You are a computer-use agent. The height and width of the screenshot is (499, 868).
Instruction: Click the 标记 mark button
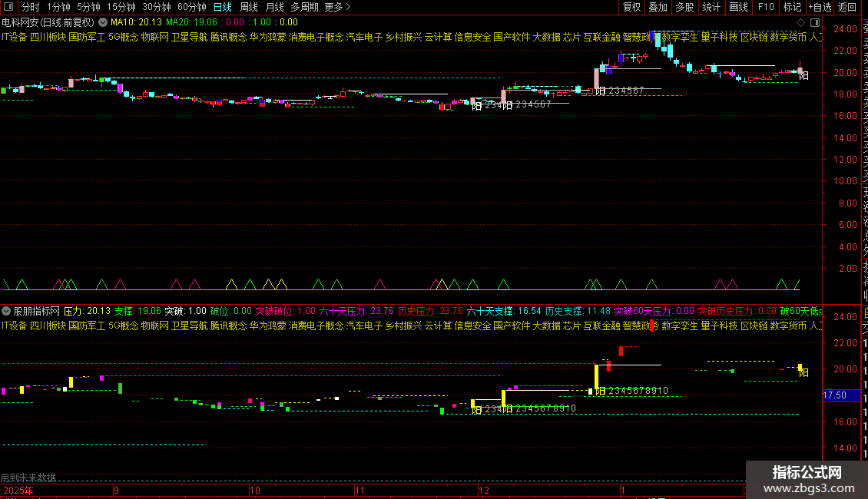click(792, 7)
